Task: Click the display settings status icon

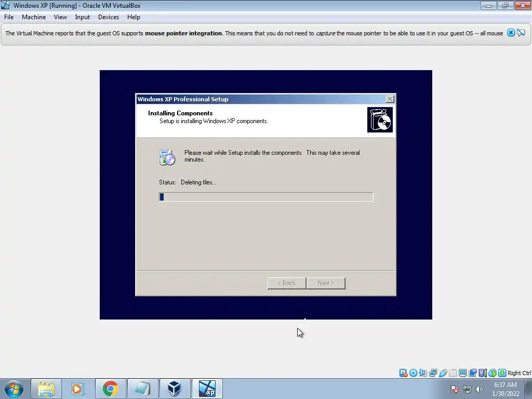Action: pos(462,373)
